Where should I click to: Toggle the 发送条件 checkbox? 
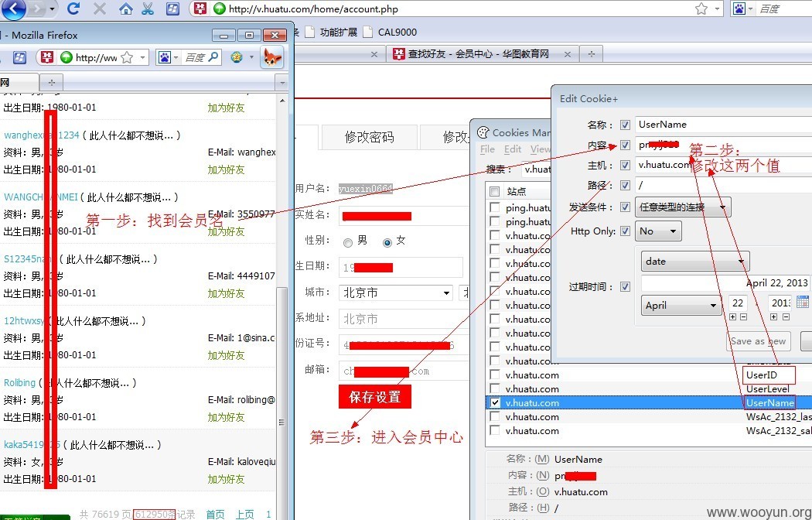625,207
